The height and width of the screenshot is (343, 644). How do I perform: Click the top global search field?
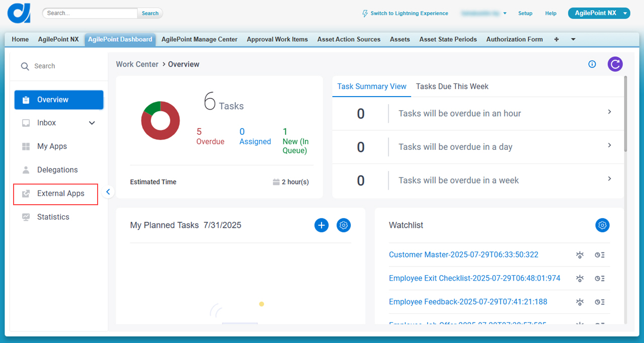pyautogui.click(x=90, y=14)
